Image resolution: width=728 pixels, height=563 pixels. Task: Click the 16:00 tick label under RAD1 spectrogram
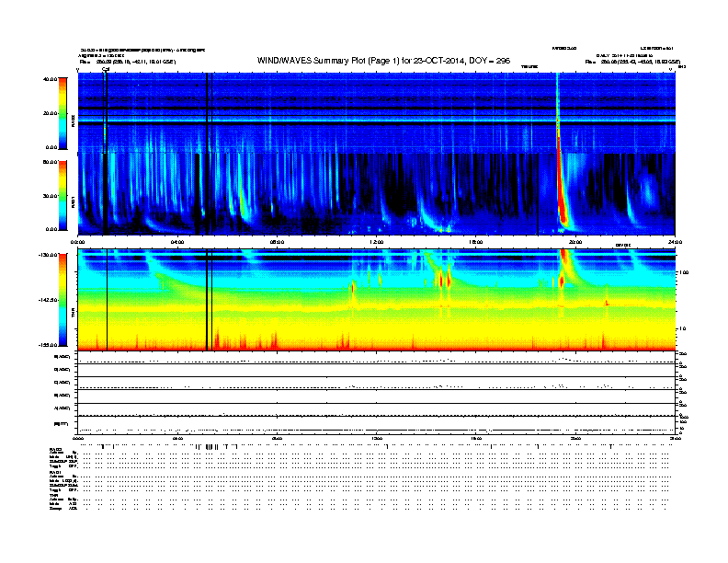coord(476,242)
